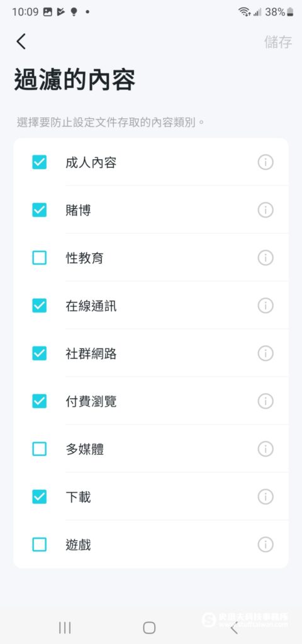This screenshot has height=644, width=302.
Task: Open Android recent apps button
Action: pos(65,628)
